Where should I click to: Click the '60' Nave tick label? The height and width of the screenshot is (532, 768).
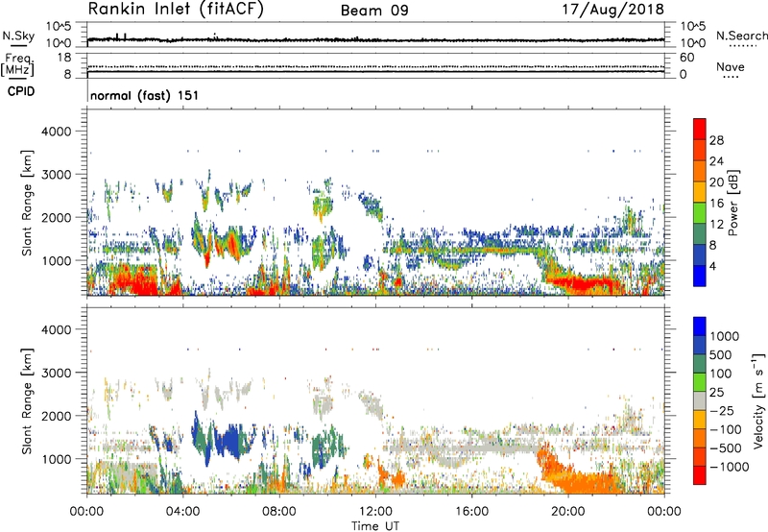click(687, 58)
